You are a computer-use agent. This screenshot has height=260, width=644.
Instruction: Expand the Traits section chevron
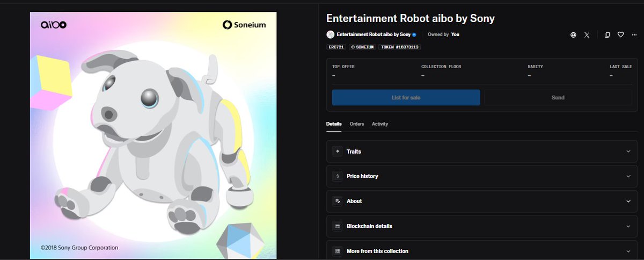pyautogui.click(x=628, y=151)
